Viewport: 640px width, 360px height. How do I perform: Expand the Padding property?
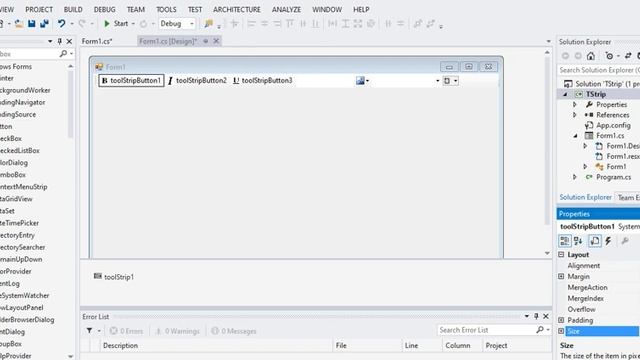tap(561, 320)
